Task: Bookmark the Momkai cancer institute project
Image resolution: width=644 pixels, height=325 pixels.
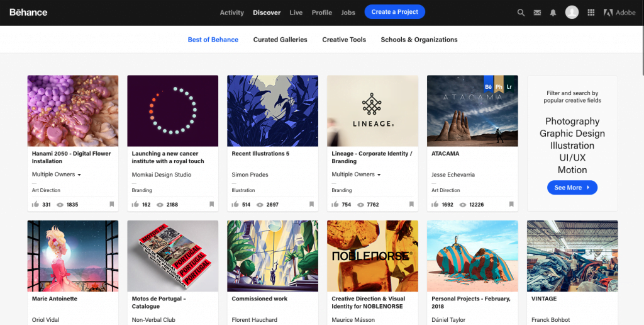Action: [211, 204]
